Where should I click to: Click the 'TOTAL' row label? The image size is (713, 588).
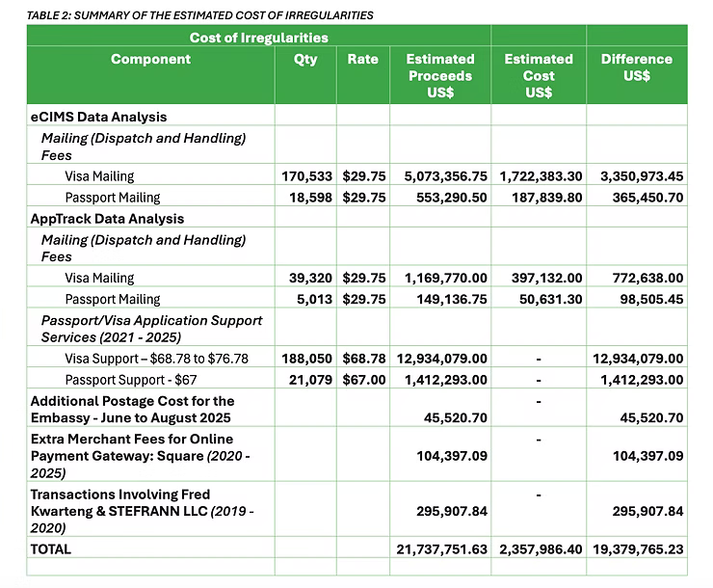click(x=50, y=549)
